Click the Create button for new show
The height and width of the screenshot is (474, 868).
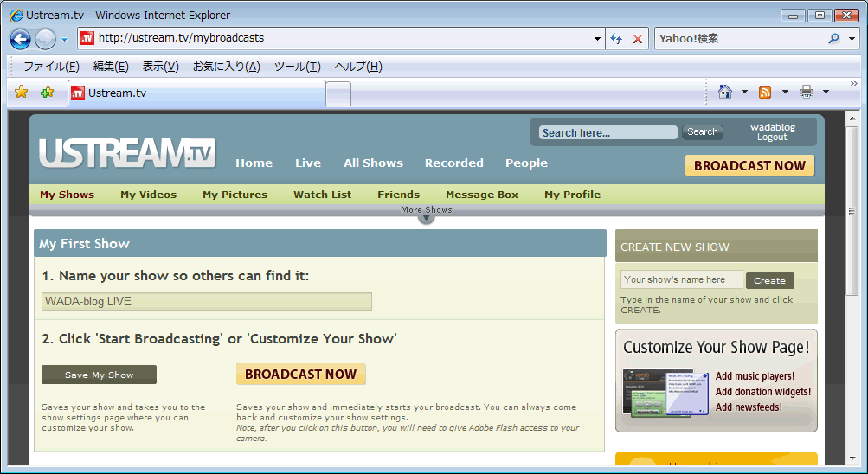coord(769,280)
